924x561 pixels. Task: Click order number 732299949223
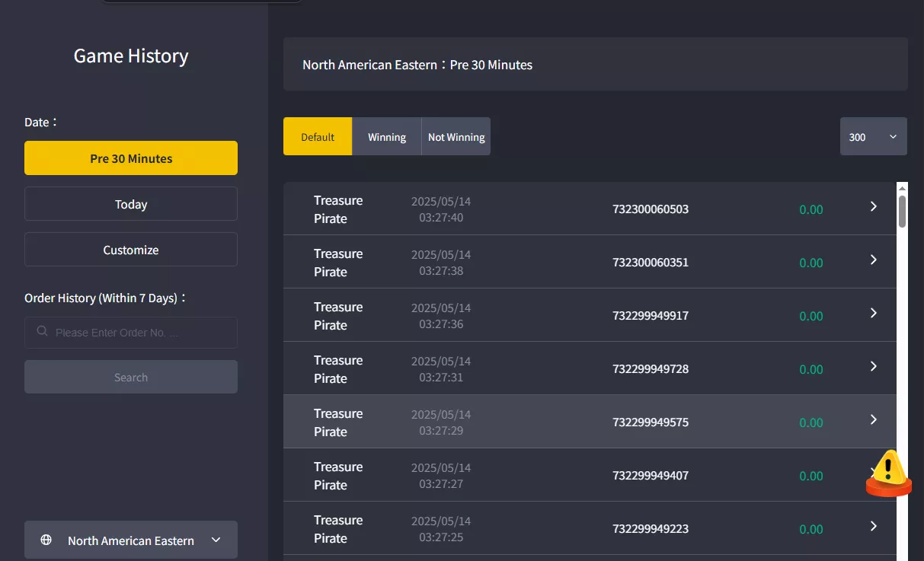[651, 529]
